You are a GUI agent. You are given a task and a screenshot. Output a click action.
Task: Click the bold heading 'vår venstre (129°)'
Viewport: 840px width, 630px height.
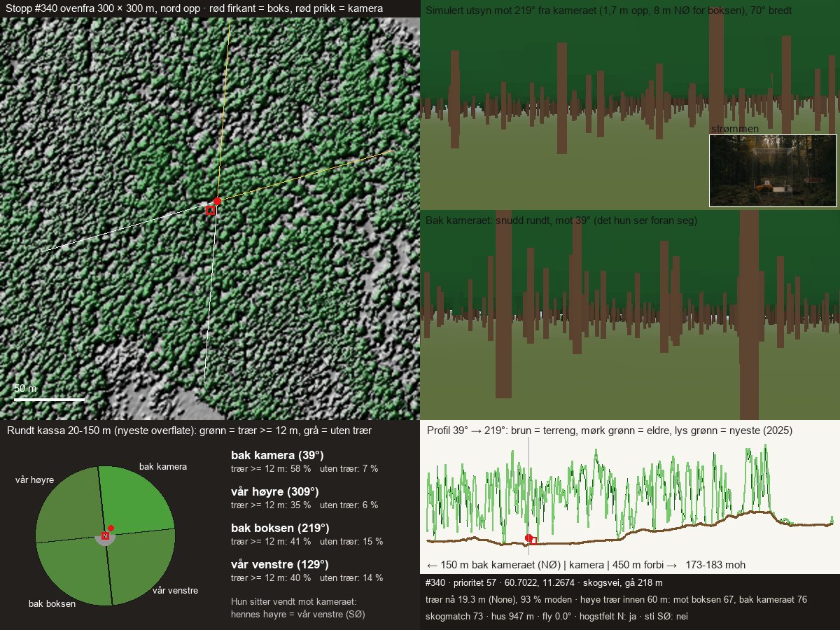tap(280, 564)
